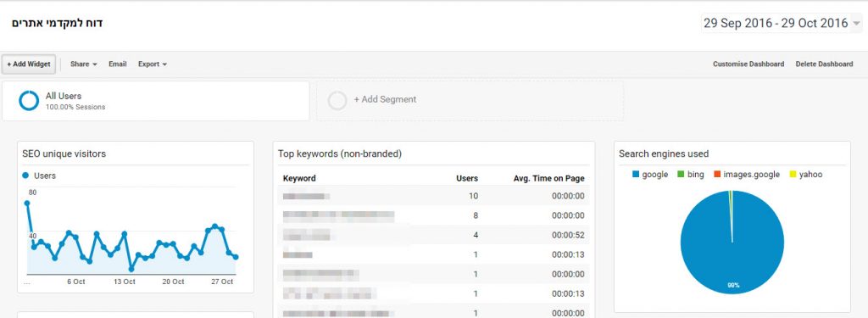Click the bing green legend square
Viewport: 868px width, 318px height.
(x=681, y=175)
